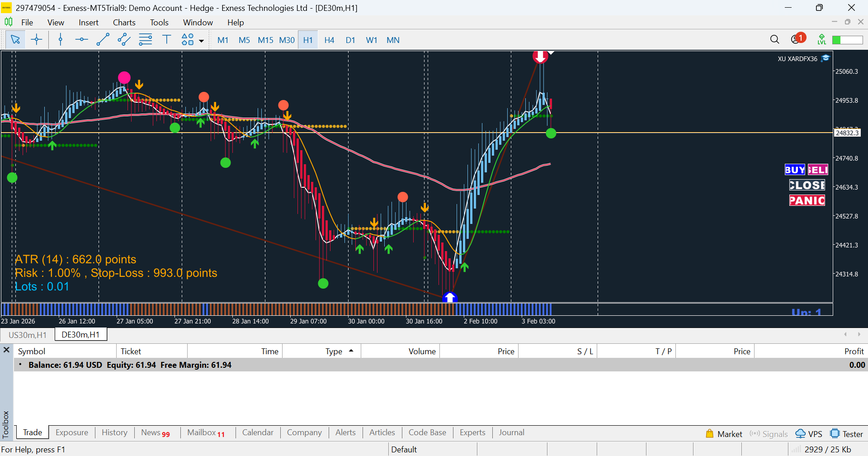This screenshot has height=456, width=868.
Task: Click the BUY button on chart
Action: (x=794, y=170)
